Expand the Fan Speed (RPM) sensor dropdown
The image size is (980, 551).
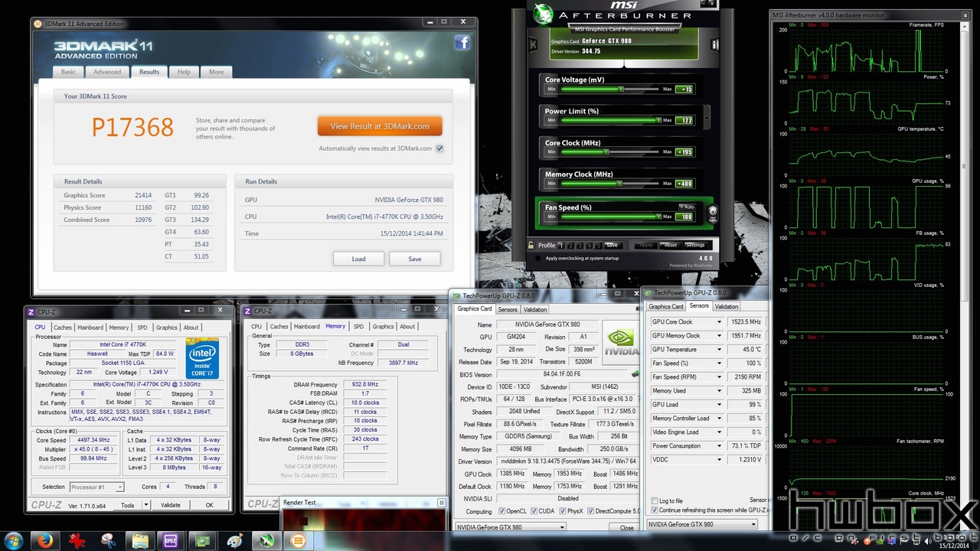pos(719,377)
